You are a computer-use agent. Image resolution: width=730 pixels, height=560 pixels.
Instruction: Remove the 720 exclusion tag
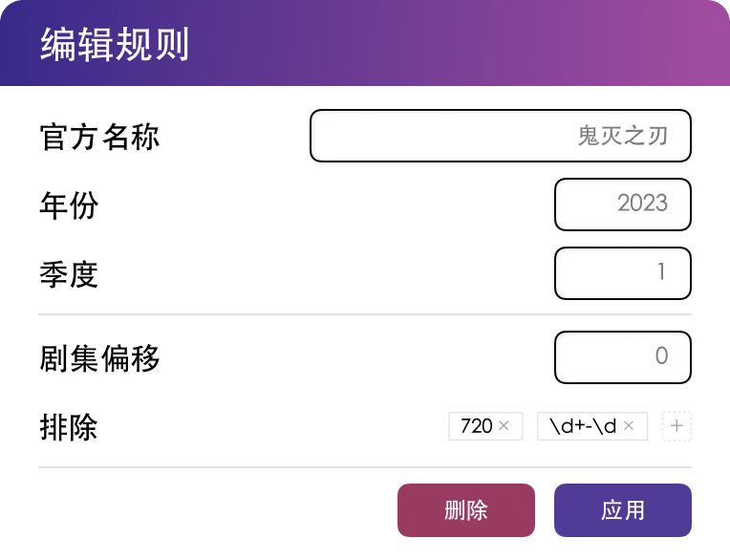(x=505, y=426)
